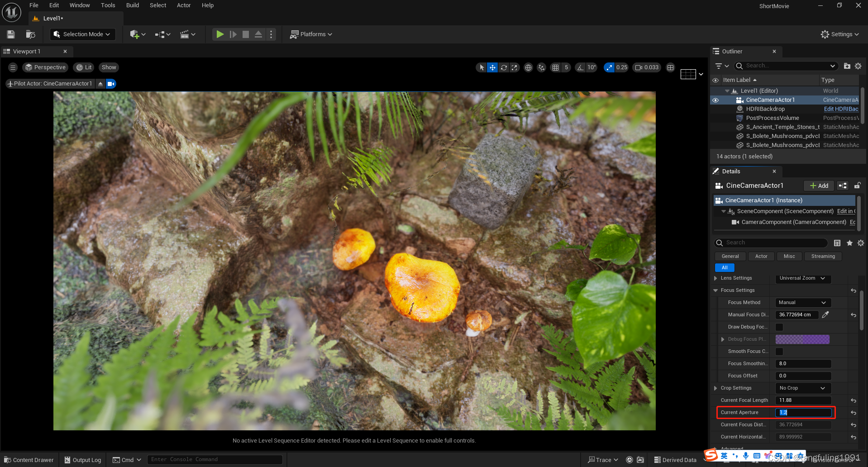Collapse the Level1 (Editor) tree node
This screenshot has height=467, width=868.
point(727,91)
